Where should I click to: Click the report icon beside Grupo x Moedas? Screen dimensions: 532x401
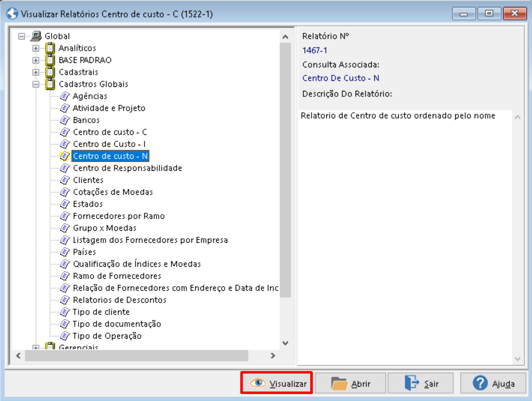[x=65, y=228]
